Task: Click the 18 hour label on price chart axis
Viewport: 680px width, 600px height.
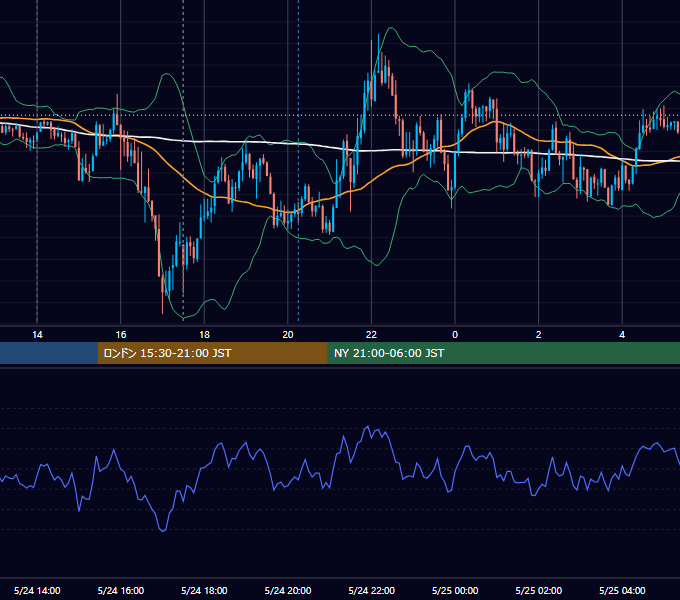Action: click(x=204, y=335)
